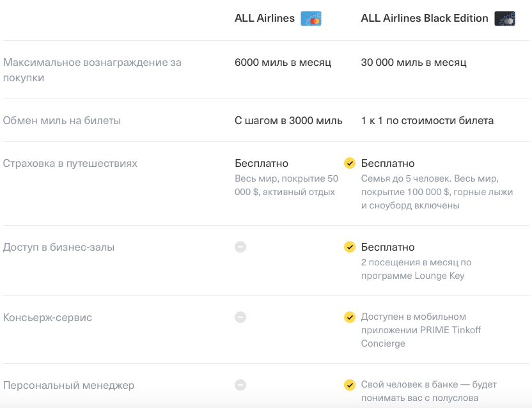Click the Максимальное вознаграждение за покупки label
532x408 pixels.
click(x=92, y=70)
